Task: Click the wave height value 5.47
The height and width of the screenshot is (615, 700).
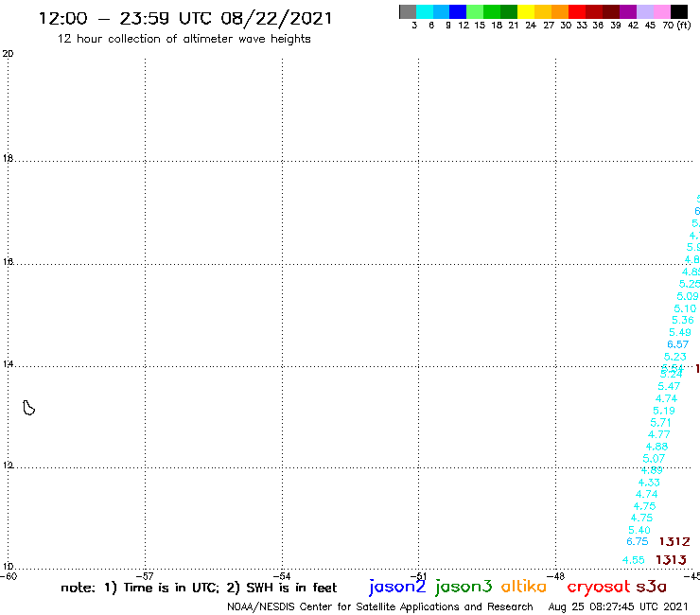Action: click(669, 386)
